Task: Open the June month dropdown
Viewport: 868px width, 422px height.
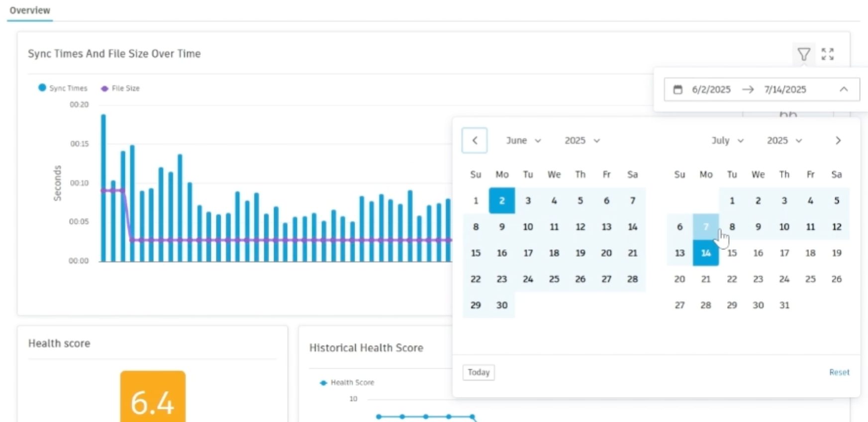Action: (523, 140)
